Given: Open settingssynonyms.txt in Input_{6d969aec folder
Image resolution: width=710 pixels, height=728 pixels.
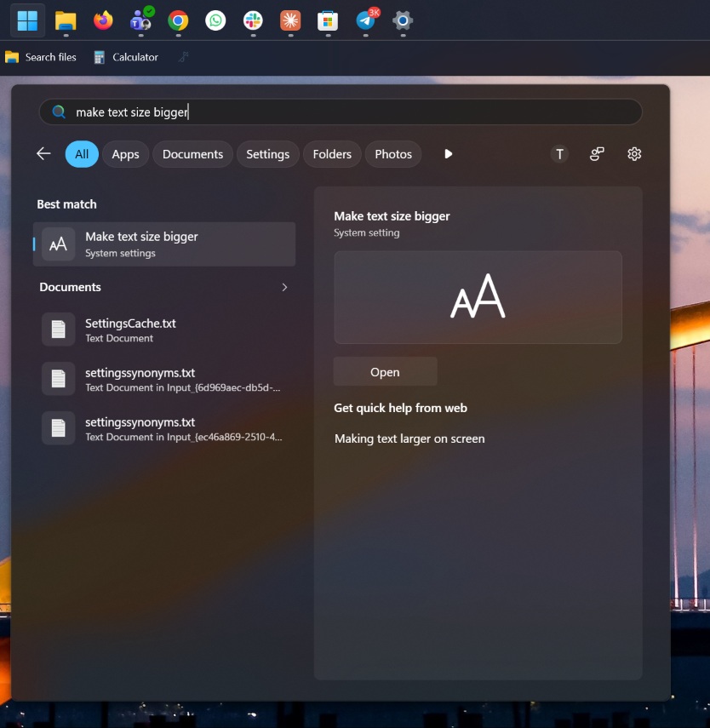Looking at the screenshot, I should pyautogui.click(x=164, y=379).
